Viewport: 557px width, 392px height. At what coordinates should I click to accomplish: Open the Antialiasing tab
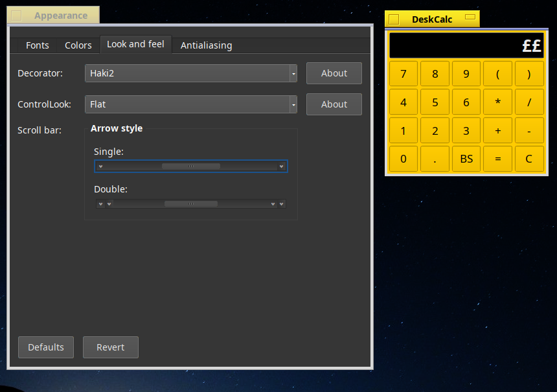[x=206, y=45]
